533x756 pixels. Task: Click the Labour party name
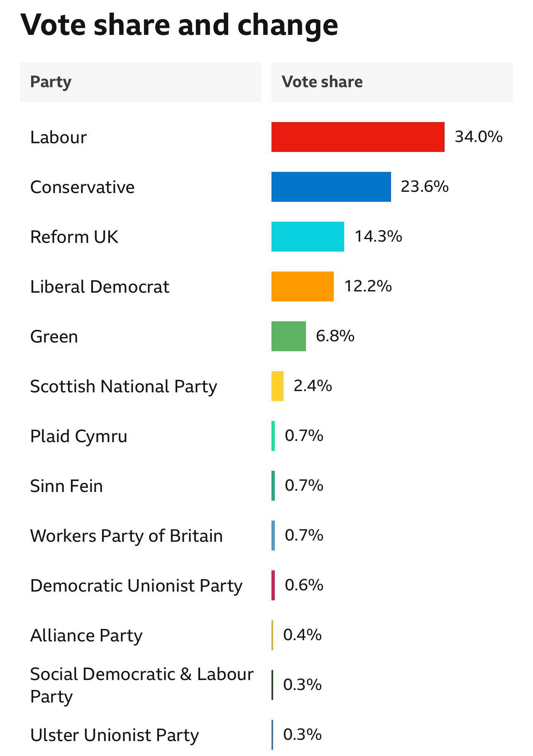(59, 137)
